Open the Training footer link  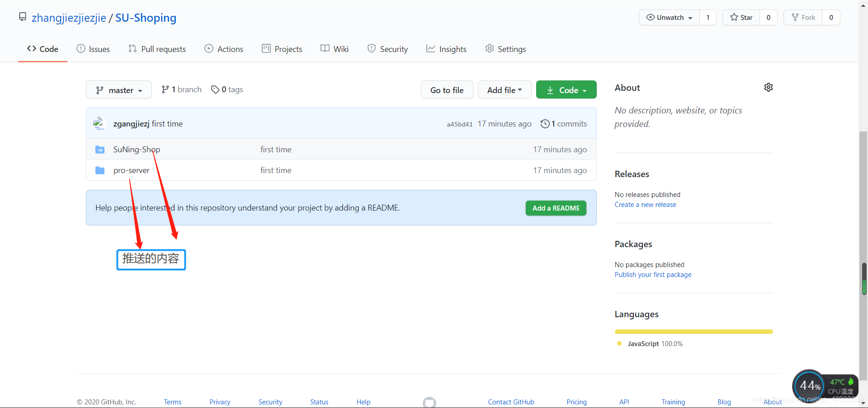(673, 402)
